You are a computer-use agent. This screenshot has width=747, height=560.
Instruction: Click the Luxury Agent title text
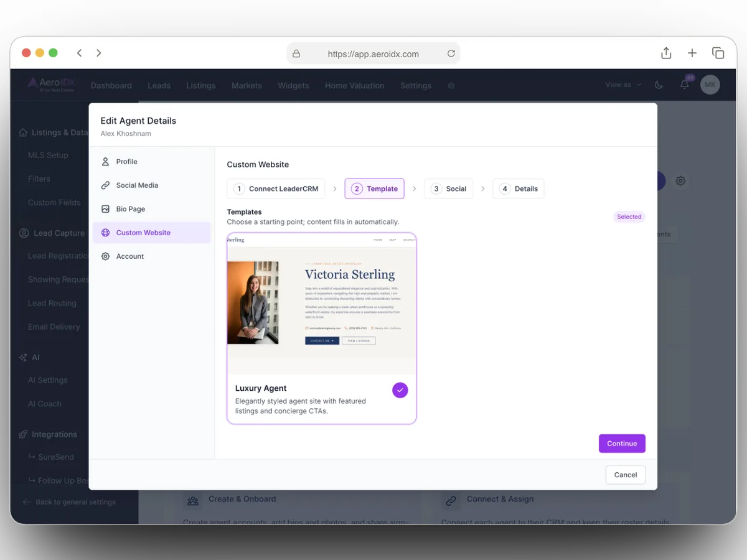click(261, 388)
